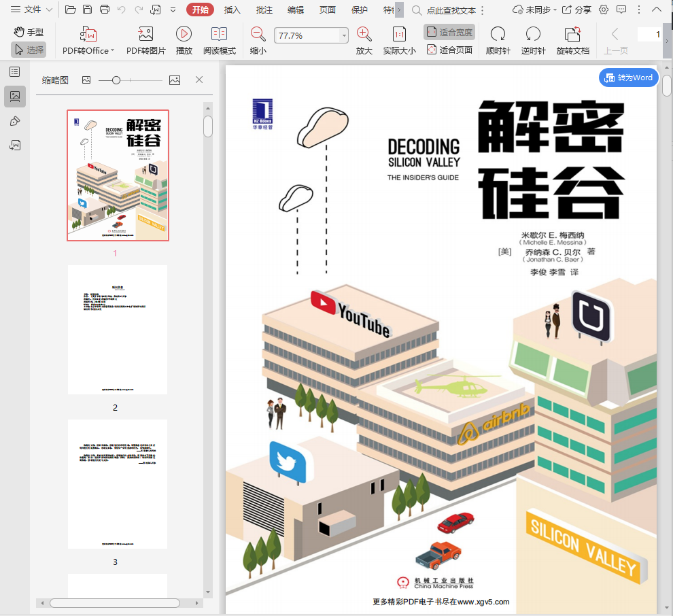673x616 pixels.
Task: Click the 放大 zoom in icon
Action: click(364, 35)
